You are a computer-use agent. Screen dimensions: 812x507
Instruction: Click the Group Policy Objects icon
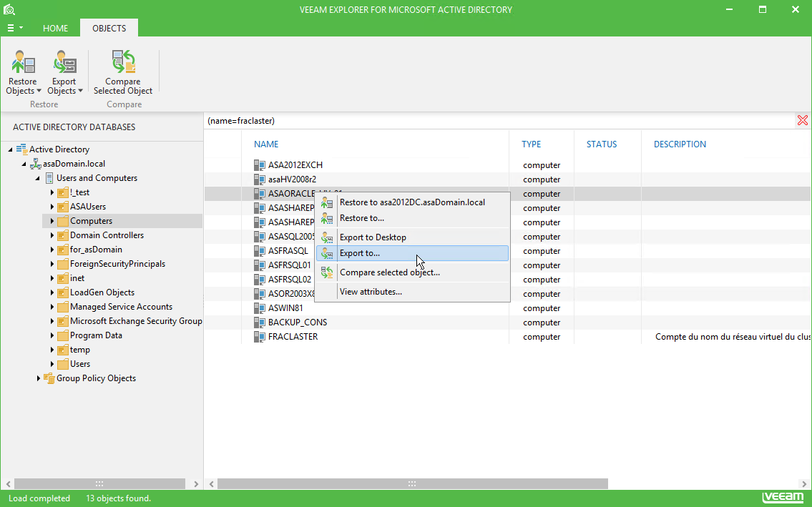point(49,378)
